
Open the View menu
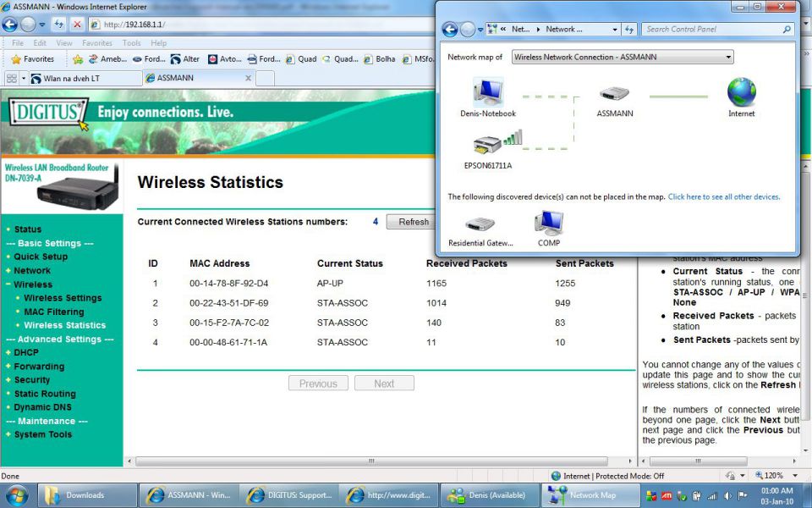64,43
